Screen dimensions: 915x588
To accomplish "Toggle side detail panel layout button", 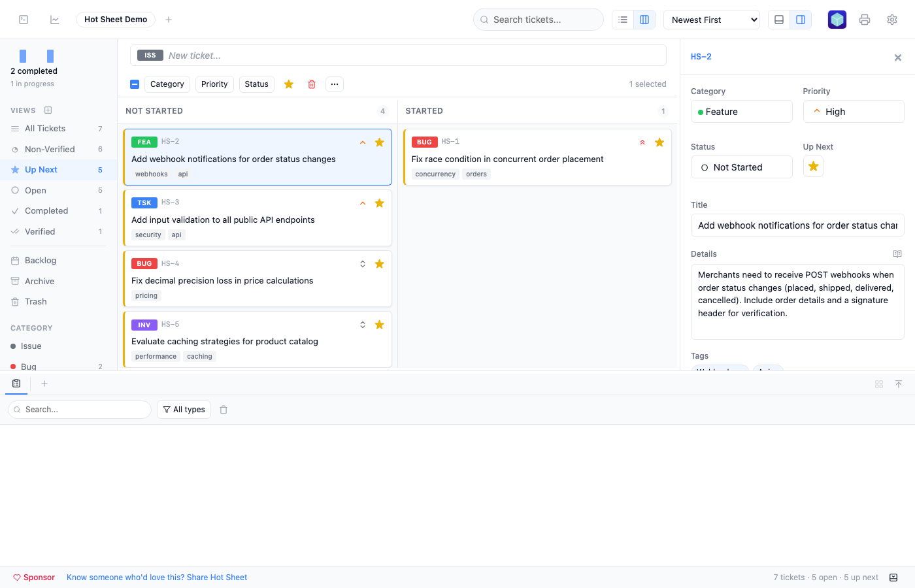I will [x=801, y=20].
